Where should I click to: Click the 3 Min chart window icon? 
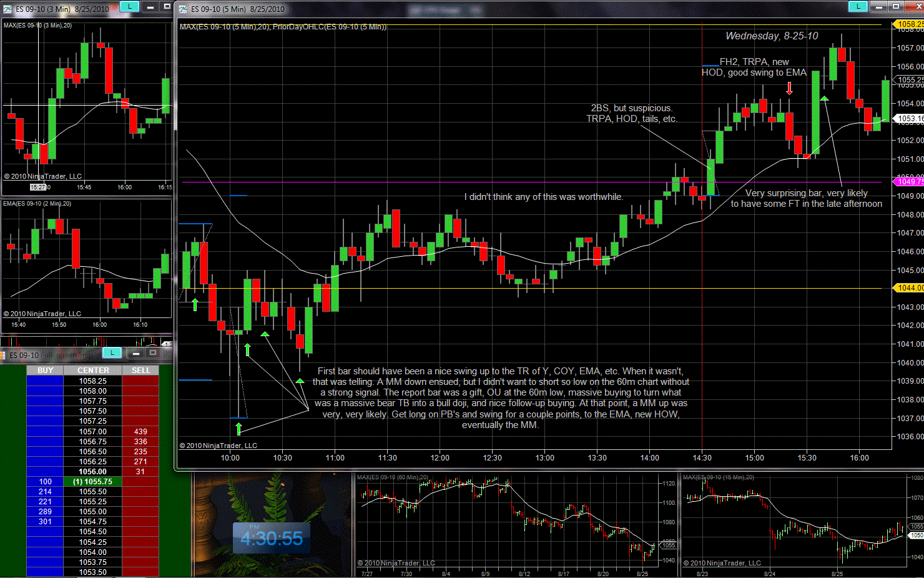tap(7, 9)
